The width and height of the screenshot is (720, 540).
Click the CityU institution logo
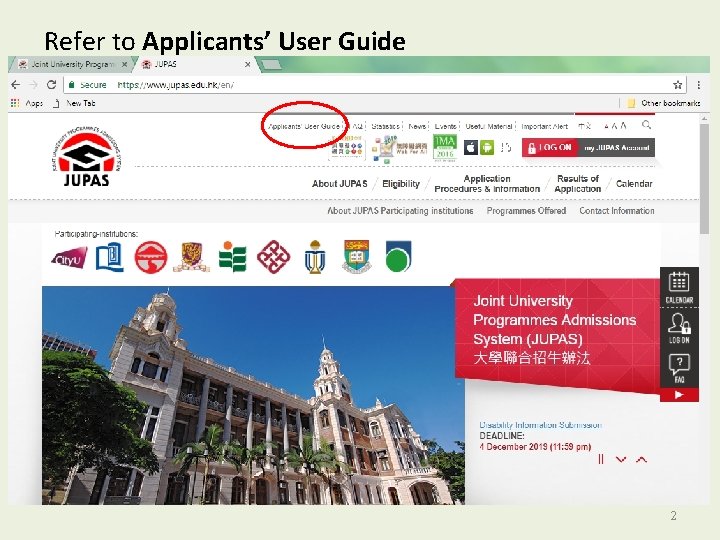[x=69, y=257]
